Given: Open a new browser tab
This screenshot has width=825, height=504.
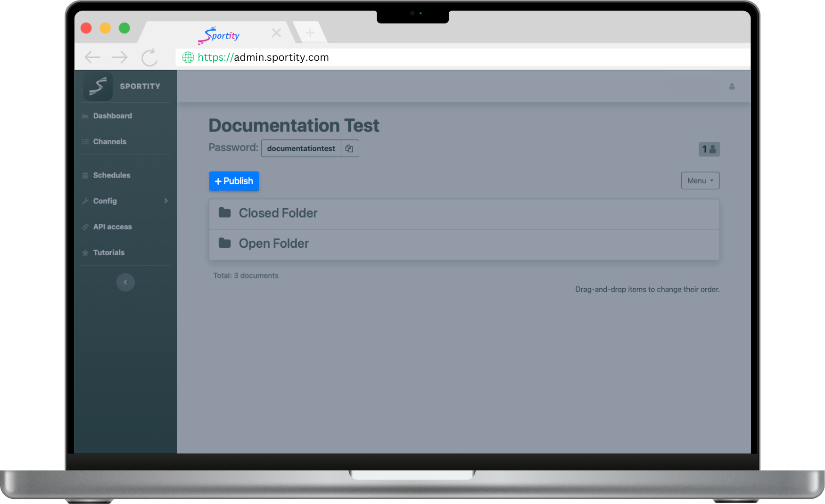Looking at the screenshot, I should point(310,33).
